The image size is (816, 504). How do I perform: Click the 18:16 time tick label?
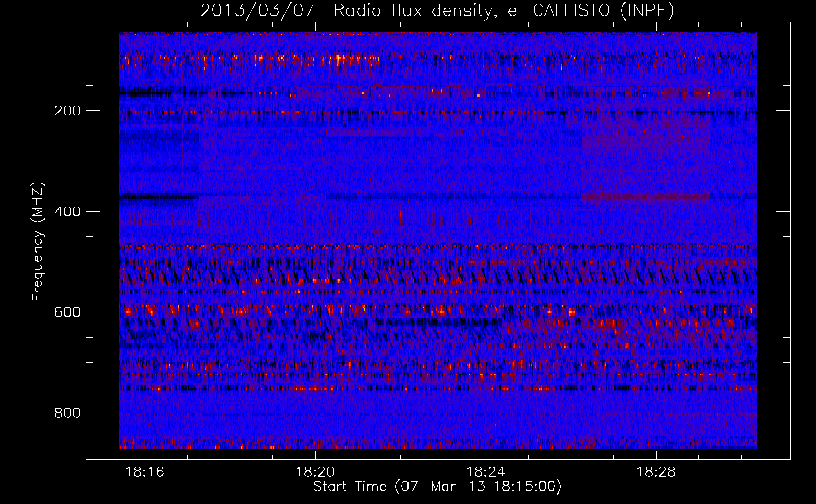click(145, 472)
